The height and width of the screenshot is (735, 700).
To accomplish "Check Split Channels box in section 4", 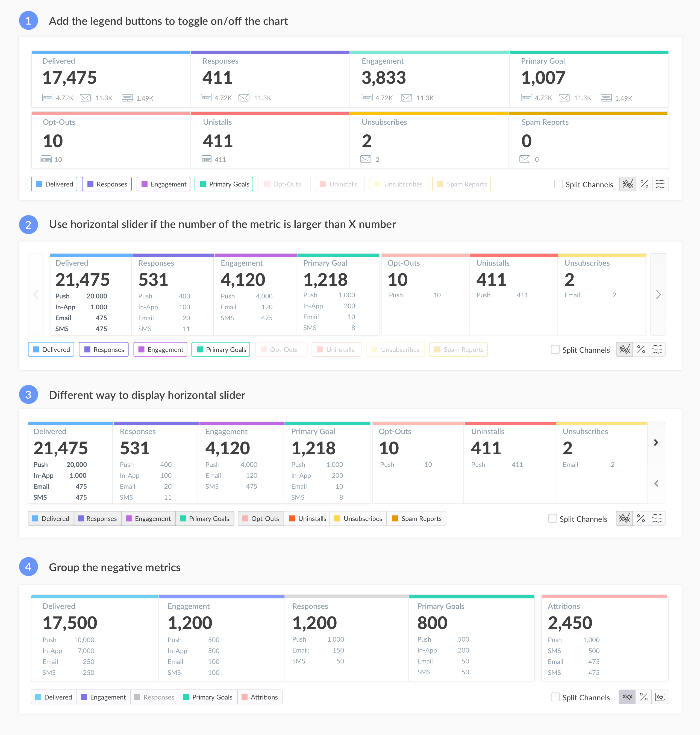I will pyautogui.click(x=555, y=697).
